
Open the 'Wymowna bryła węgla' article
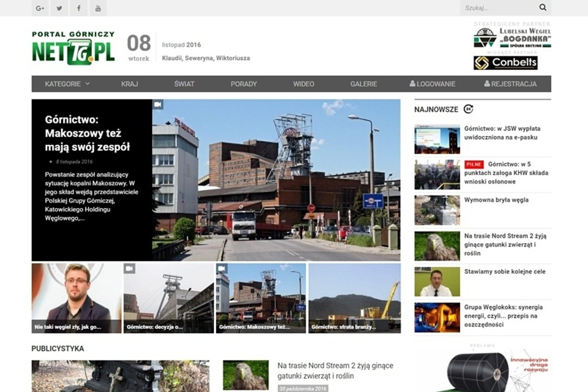click(496, 200)
